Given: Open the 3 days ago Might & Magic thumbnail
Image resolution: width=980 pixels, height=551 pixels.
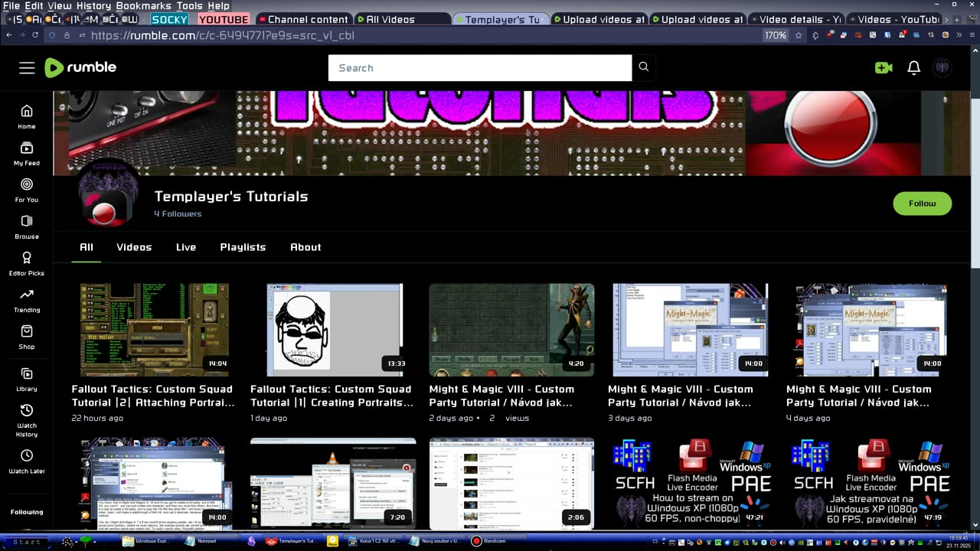Looking at the screenshot, I should (x=691, y=330).
